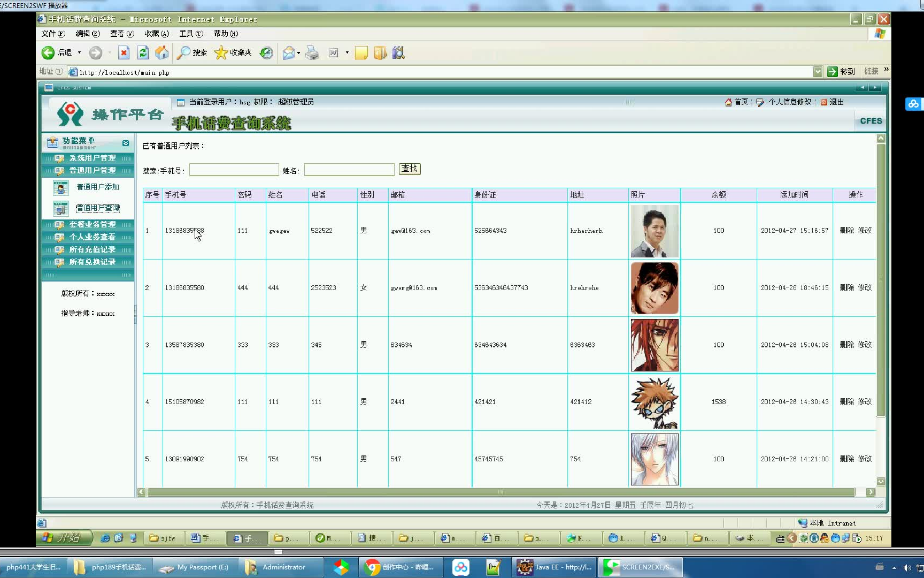Open the 文件 menu
Viewport: 924px width, 578px height.
click(53, 34)
